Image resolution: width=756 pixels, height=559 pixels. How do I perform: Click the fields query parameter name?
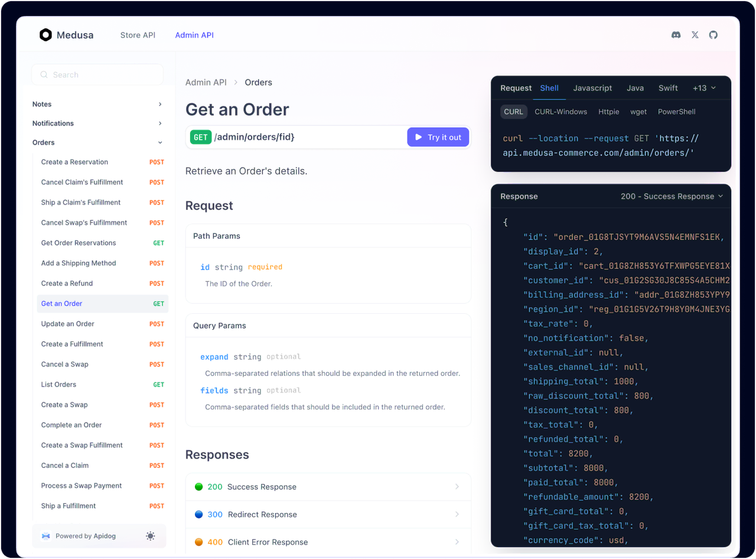click(214, 391)
